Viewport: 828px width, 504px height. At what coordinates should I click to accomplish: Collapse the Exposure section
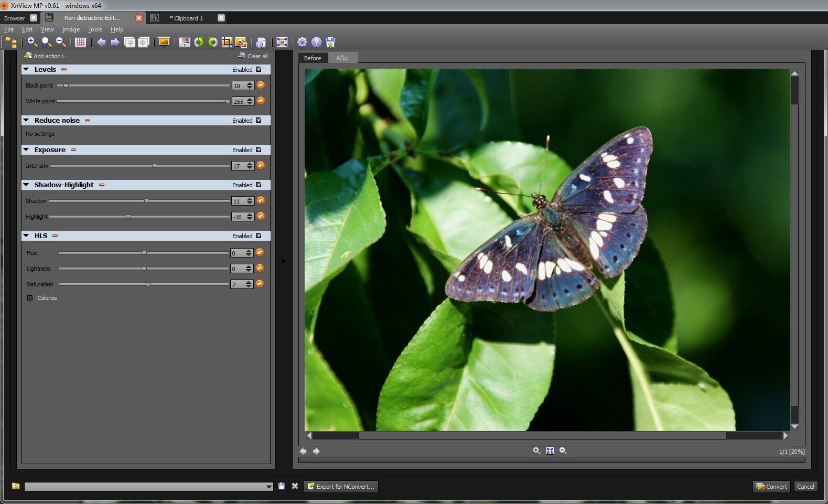pos(26,149)
